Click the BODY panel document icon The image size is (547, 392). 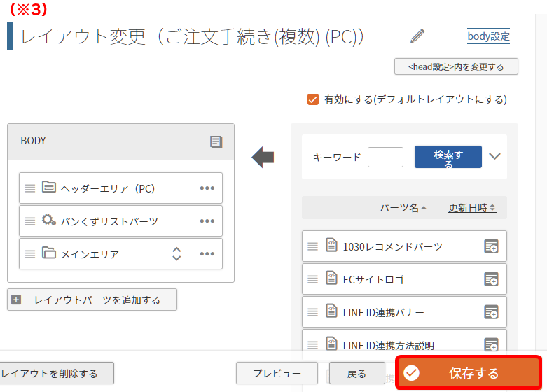pyautogui.click(x=216, y=141)
